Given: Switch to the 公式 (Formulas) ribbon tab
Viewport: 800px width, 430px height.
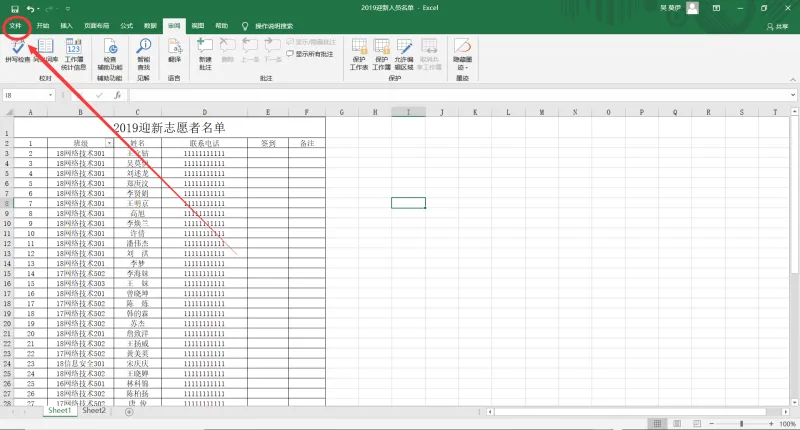Looking at the screenshot, I should click(127, 26).
